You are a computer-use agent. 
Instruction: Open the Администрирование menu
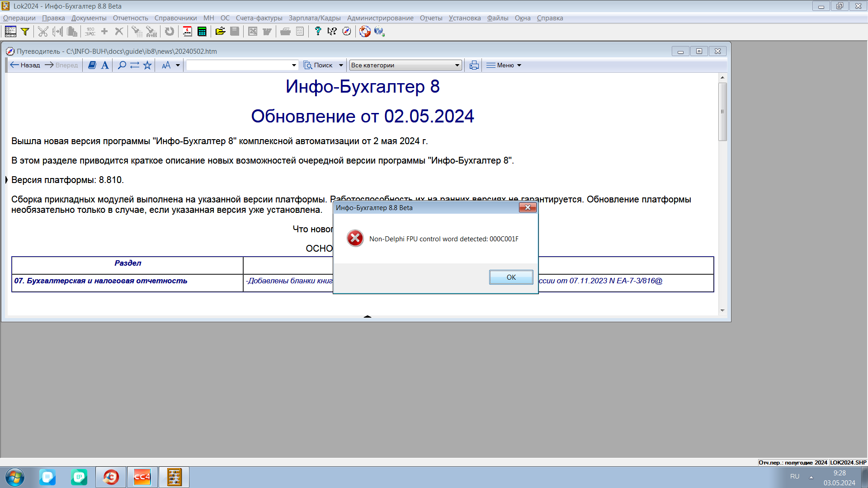tap(380, 18)
